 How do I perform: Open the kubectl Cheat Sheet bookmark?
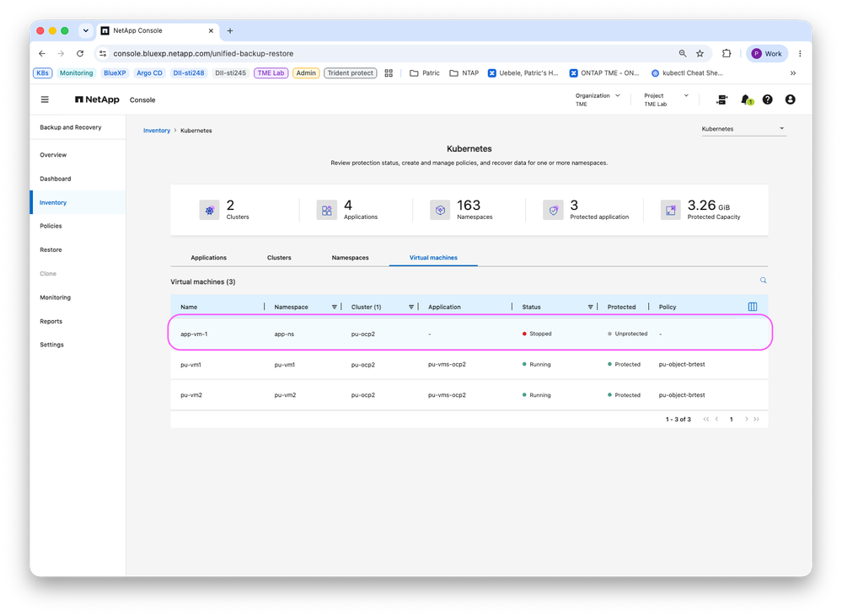(687, 73)
